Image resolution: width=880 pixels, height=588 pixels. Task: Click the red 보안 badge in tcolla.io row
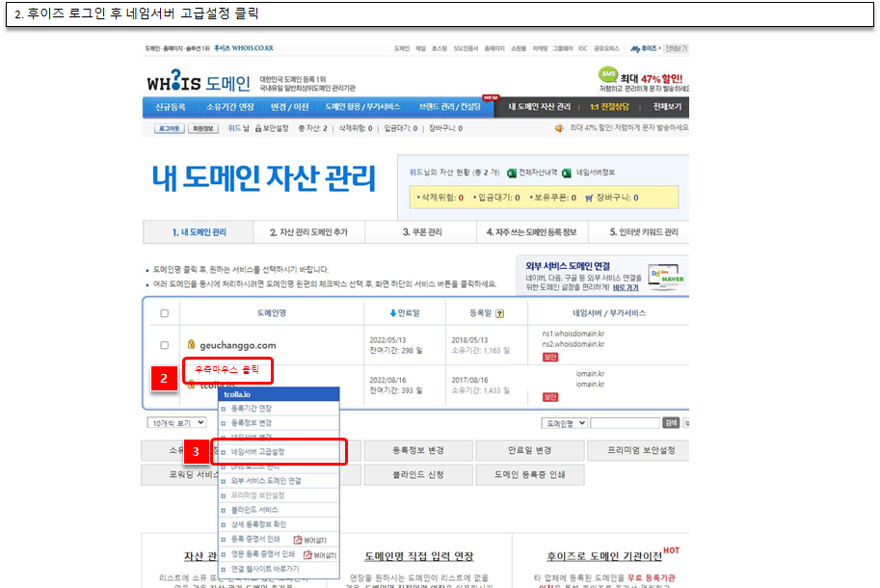point(550,397)
